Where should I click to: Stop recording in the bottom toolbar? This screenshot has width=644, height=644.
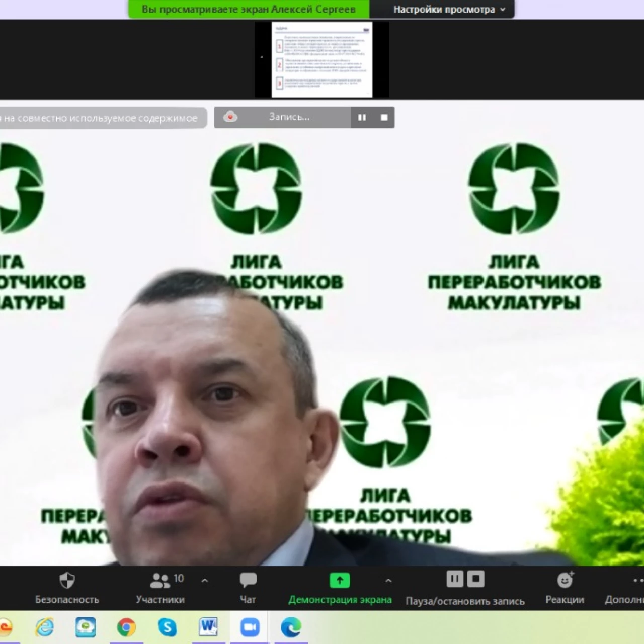pos(476,579)
